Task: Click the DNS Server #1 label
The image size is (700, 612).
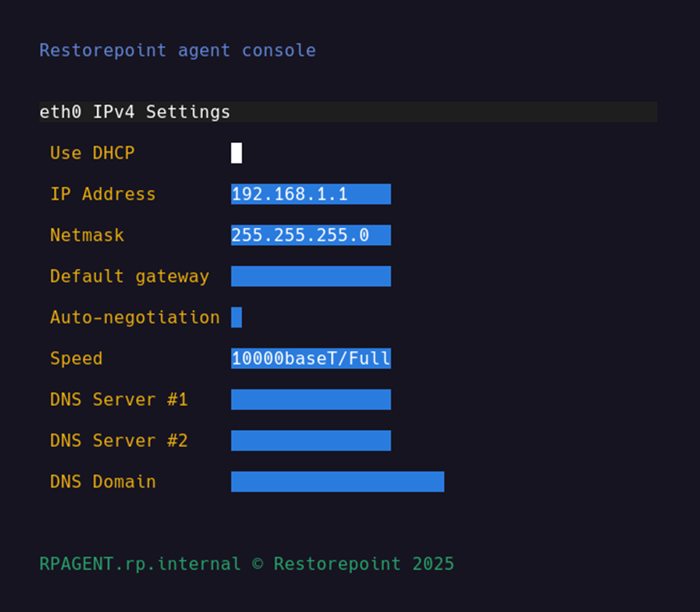Action: (119, 399)
